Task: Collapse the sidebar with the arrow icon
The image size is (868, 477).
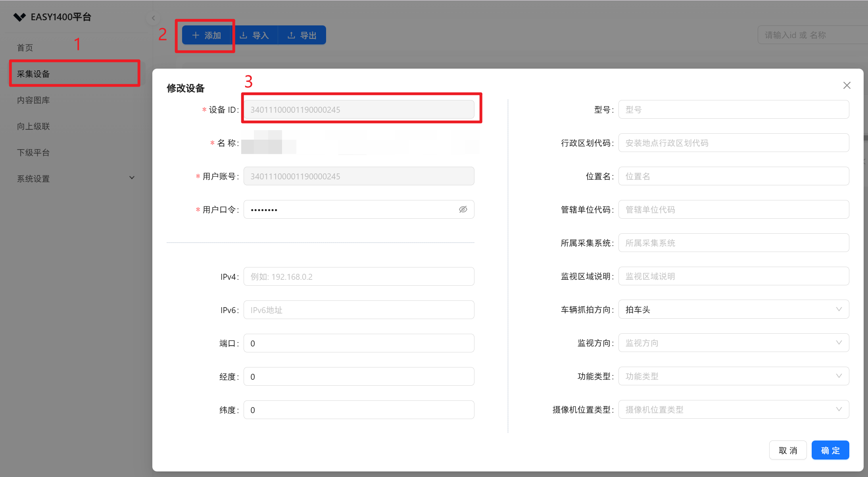Action: (x=153, y=18)
